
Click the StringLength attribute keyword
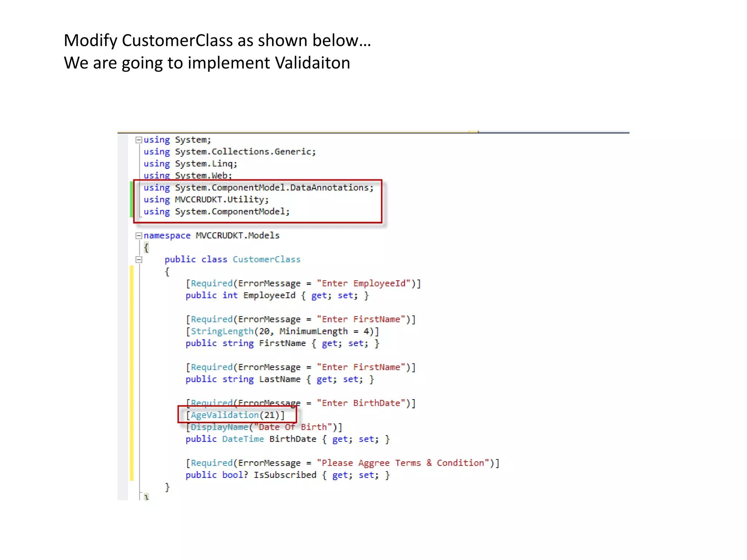click(x=222, y=331)
